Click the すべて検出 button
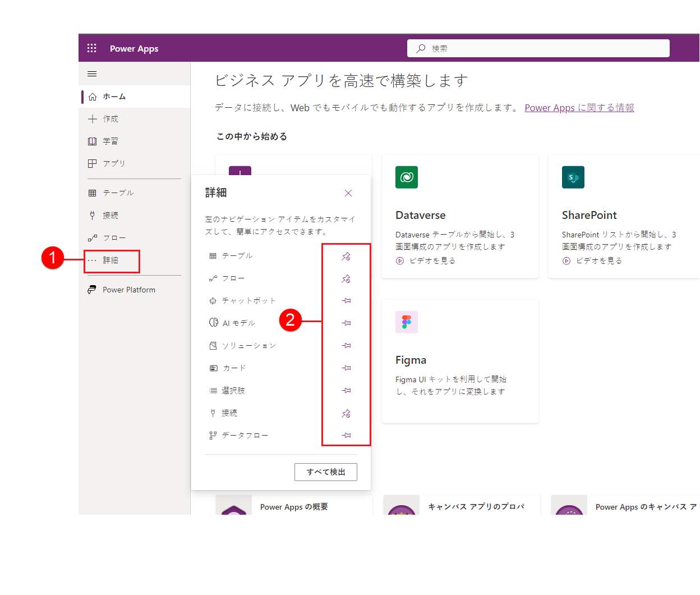Viewport: 700px width, 595px height. click(x=326, y=472)
